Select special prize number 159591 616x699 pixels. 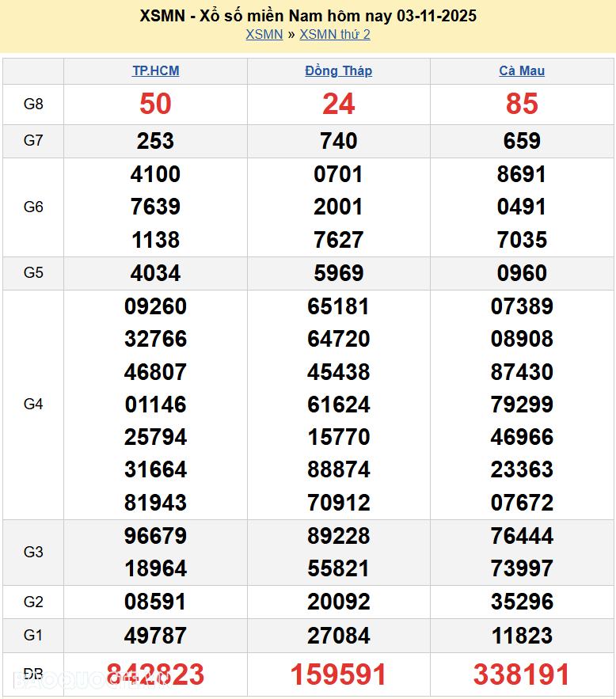coord(338,674)
